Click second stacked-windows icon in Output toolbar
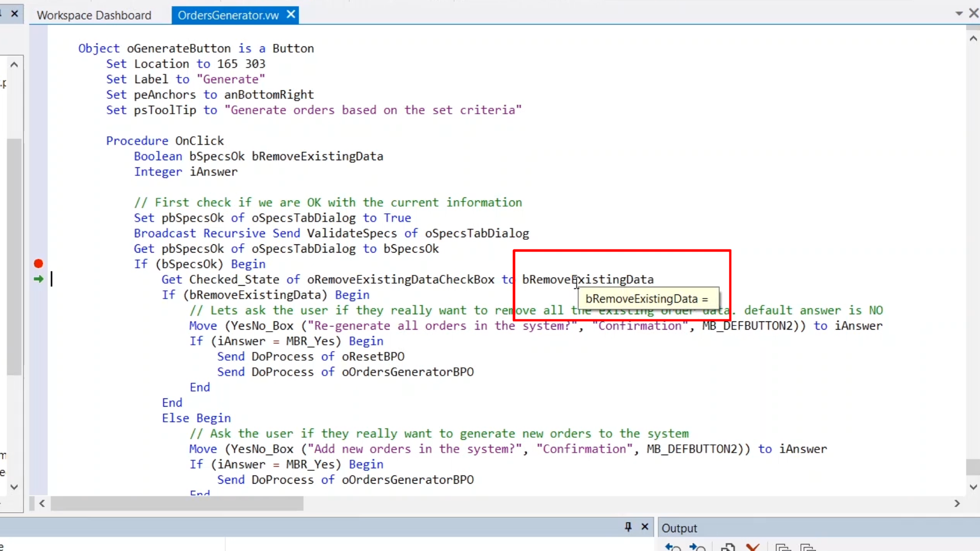This screenshot has width=980, height=551. tap(807, 547)
